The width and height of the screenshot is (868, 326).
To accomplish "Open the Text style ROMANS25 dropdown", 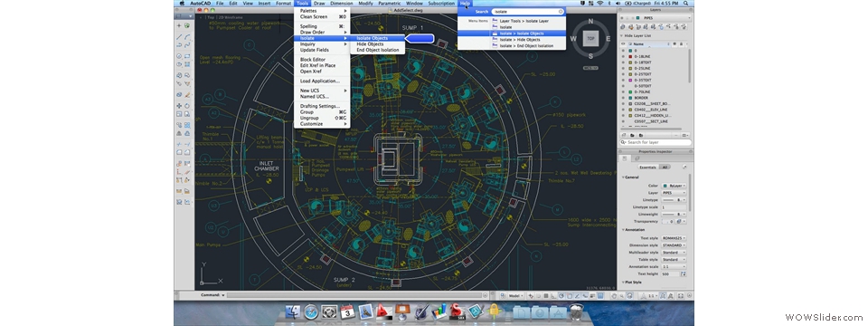I will [x=674, y=238].
